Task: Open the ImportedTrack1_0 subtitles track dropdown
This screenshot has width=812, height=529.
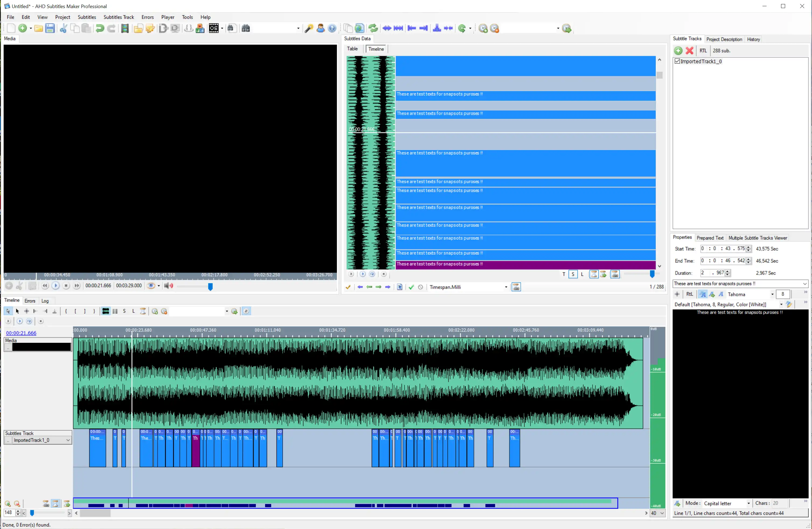Action: click(x=68, y=440)
